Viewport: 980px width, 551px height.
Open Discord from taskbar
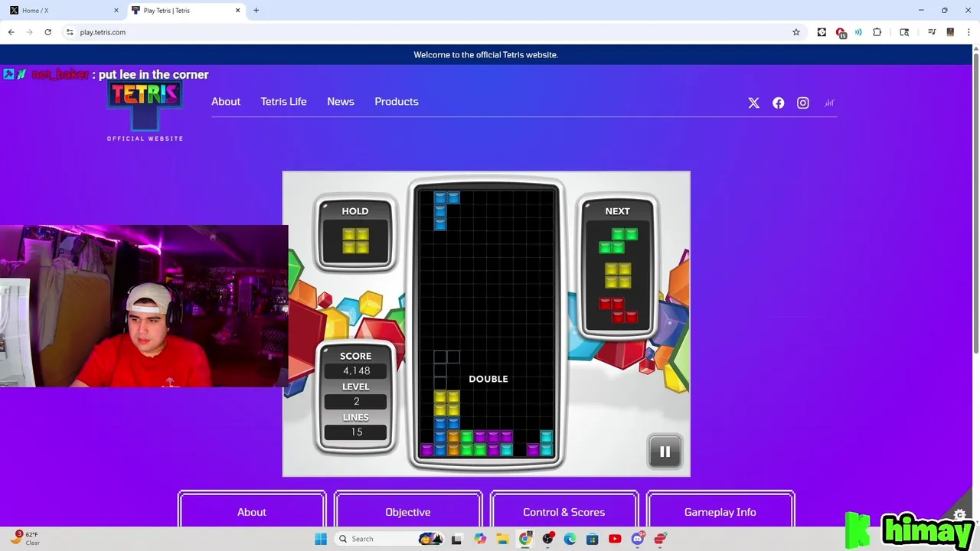(x=638, y=539)
